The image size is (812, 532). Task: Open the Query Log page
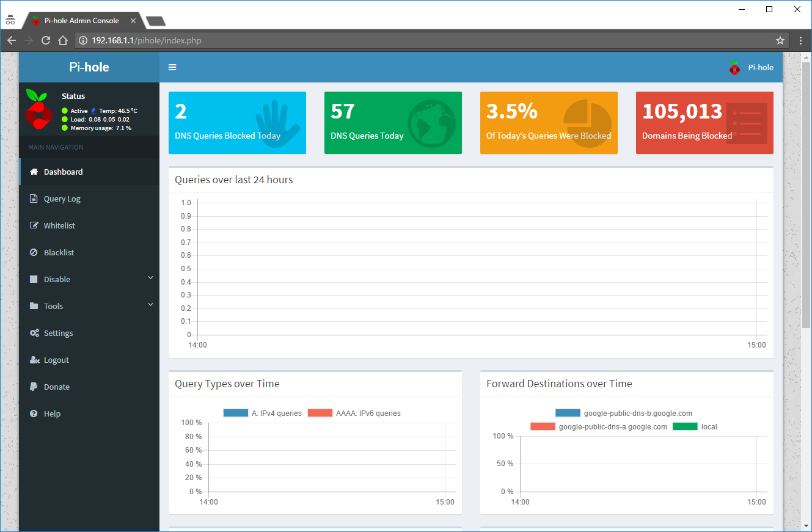click(89, 199)
